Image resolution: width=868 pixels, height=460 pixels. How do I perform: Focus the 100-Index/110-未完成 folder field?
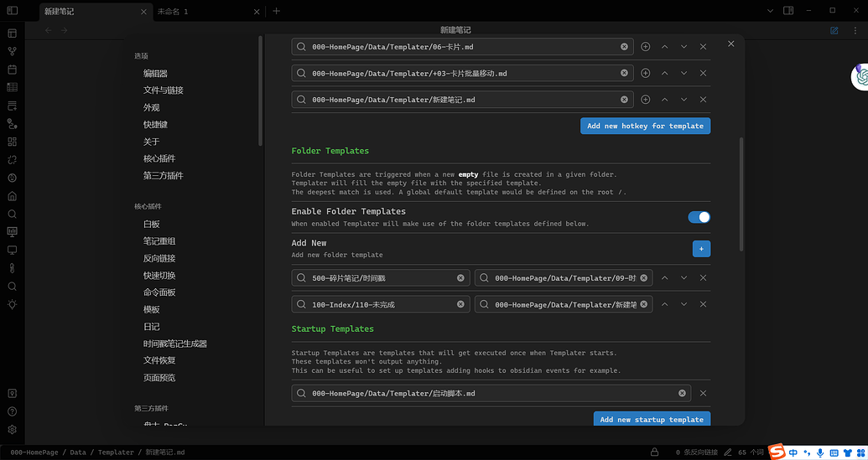[x=381, y=304]
